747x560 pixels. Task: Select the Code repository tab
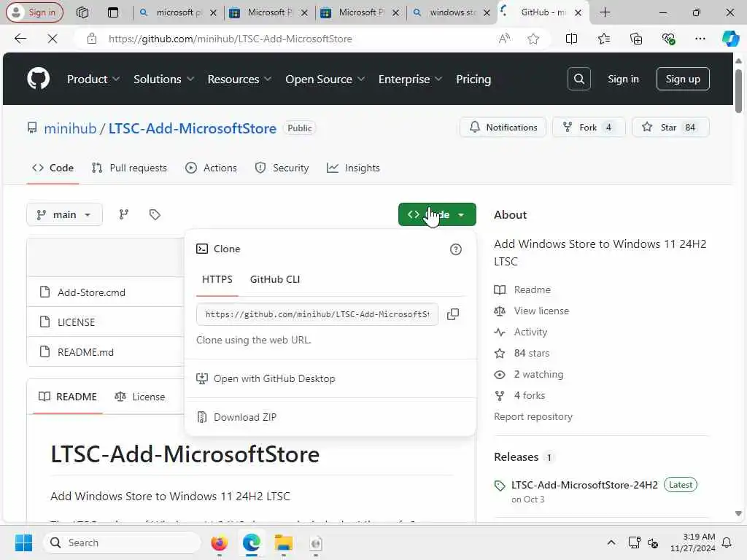53,168
